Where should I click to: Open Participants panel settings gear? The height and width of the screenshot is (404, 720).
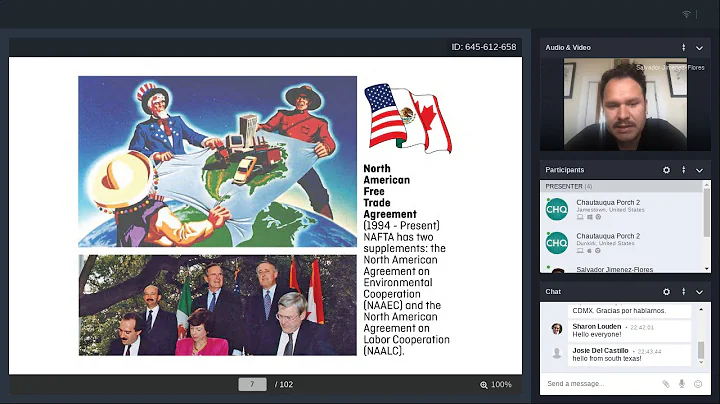point(666,170)
